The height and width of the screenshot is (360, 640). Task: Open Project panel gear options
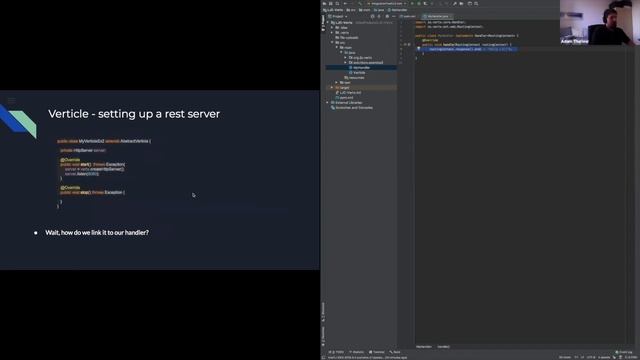387,16
